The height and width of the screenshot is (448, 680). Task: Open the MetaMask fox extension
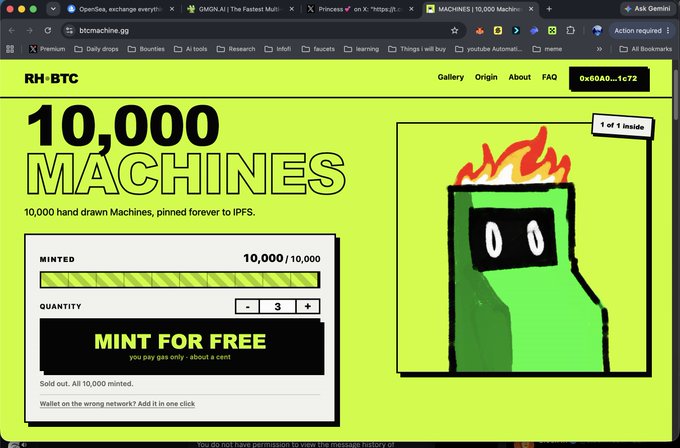480,30
